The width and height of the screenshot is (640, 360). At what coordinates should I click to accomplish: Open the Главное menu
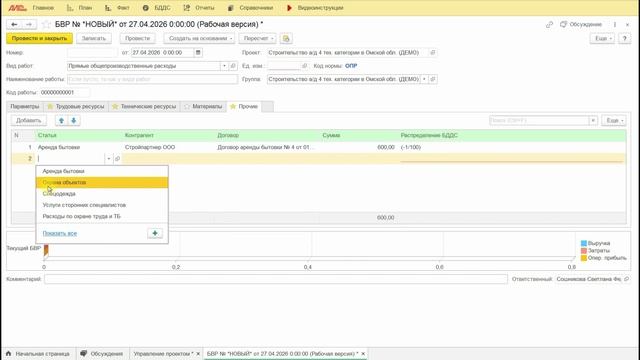click(x=43, y=8)
